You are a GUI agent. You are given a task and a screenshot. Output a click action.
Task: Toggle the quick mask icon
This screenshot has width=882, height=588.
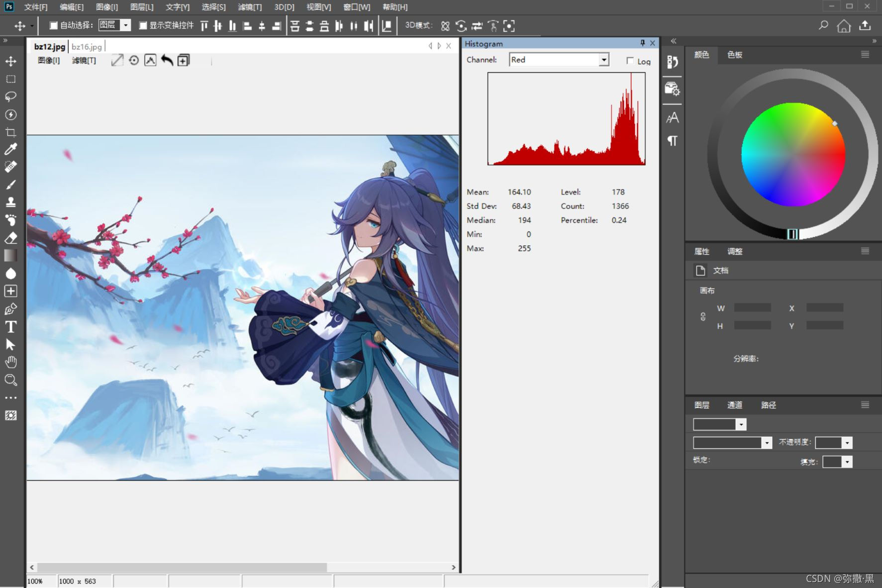click(x=10, y=415)
